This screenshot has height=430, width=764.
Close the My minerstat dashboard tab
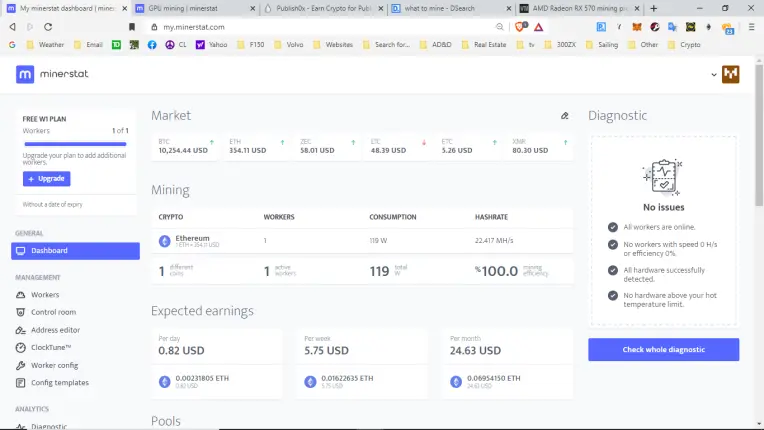[x=124, y=8]
